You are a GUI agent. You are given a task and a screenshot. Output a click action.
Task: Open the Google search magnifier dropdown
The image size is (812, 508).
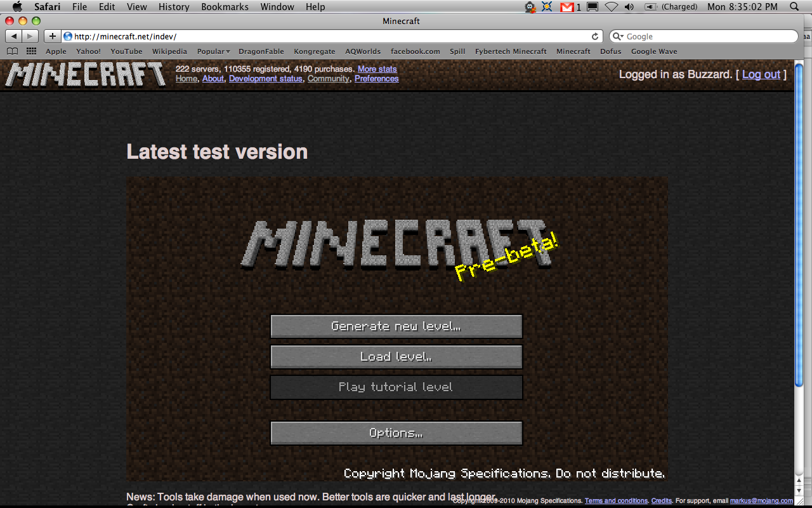click(618, 36)
